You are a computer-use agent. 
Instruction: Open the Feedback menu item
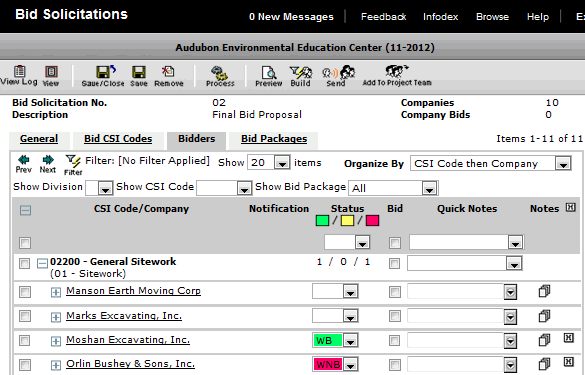tap(383, 17)
